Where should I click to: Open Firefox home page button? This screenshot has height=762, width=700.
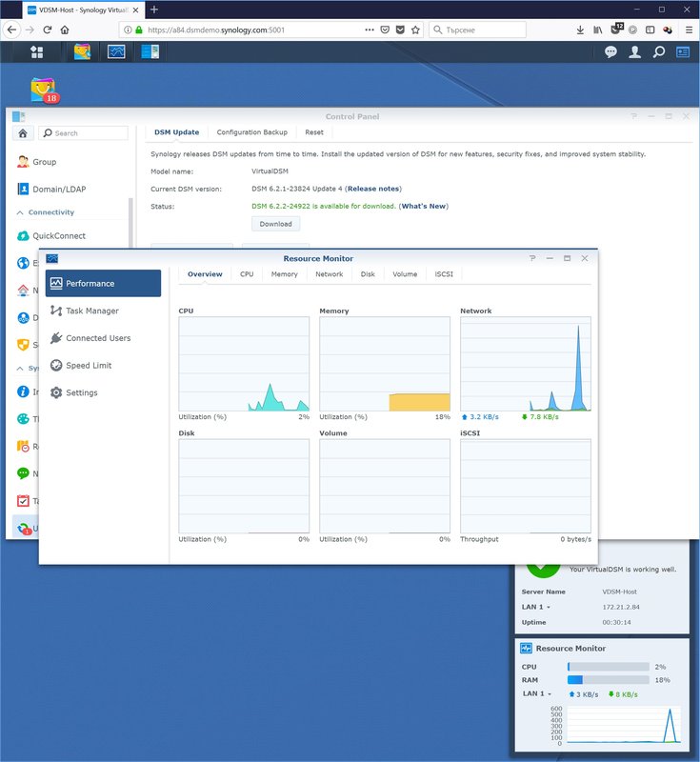pos(65,30)
